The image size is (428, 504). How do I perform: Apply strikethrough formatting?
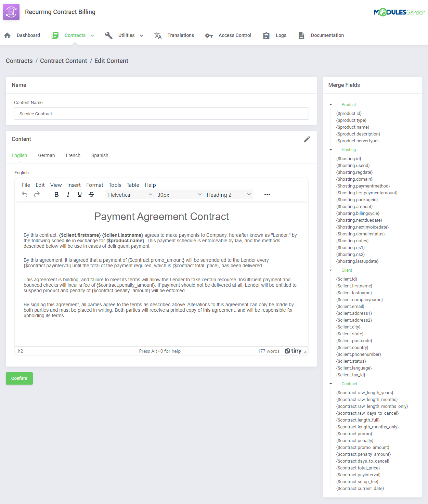click(x=91, y=194)
